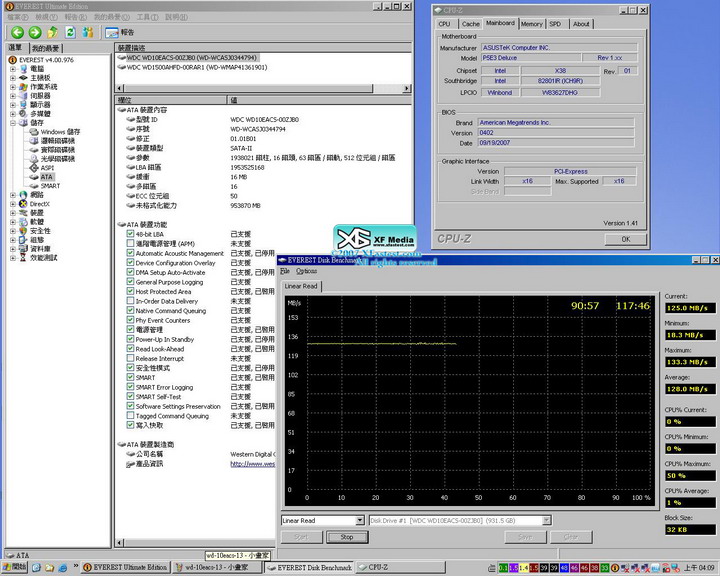
Task: Open the Linear Read test dropdown
Action: coord(360,520)
